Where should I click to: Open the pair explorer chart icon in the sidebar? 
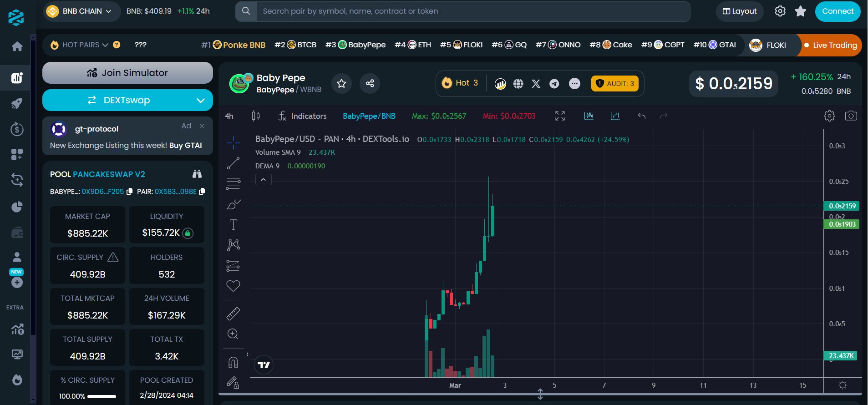point(17,78)
